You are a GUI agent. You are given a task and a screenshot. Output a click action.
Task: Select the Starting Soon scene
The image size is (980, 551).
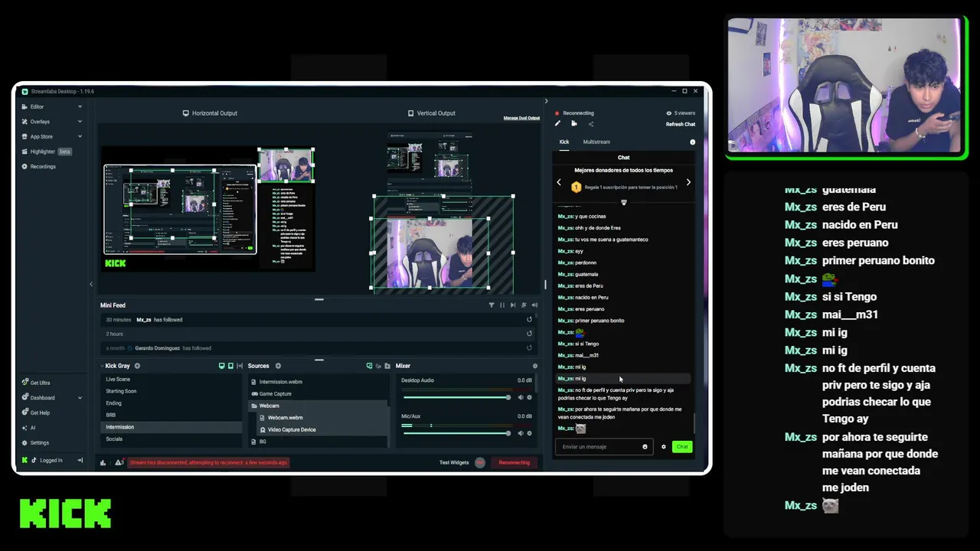coord(171,391)
